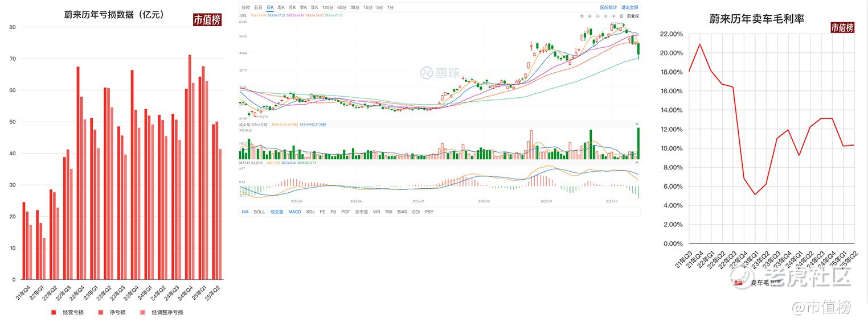Switch to the 月K tab

tap(292, 7)
